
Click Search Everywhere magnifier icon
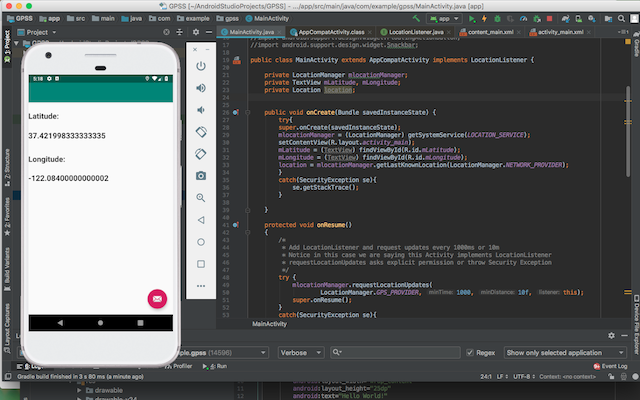(x=621, y=18)
